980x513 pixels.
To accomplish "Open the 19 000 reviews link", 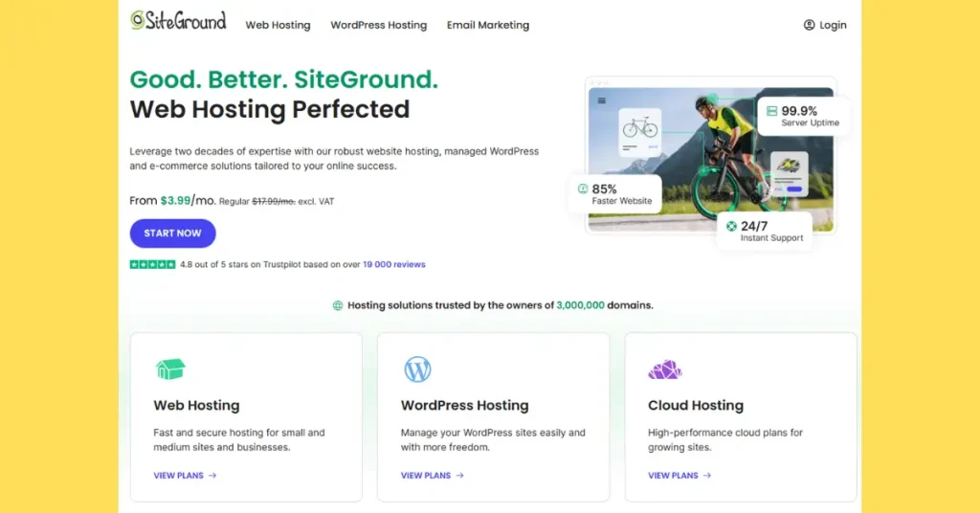I will click(x=394, y=264).
